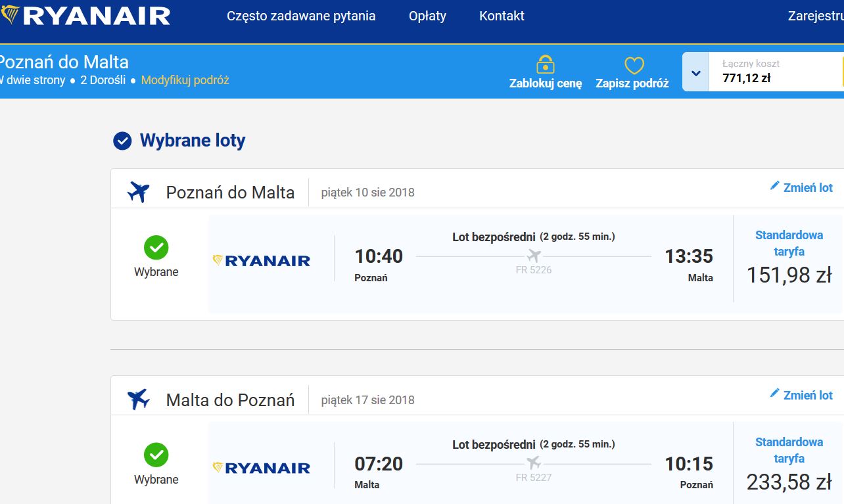
Task: Click the heart Zapisz podróż icon
Action: point(634,65)
